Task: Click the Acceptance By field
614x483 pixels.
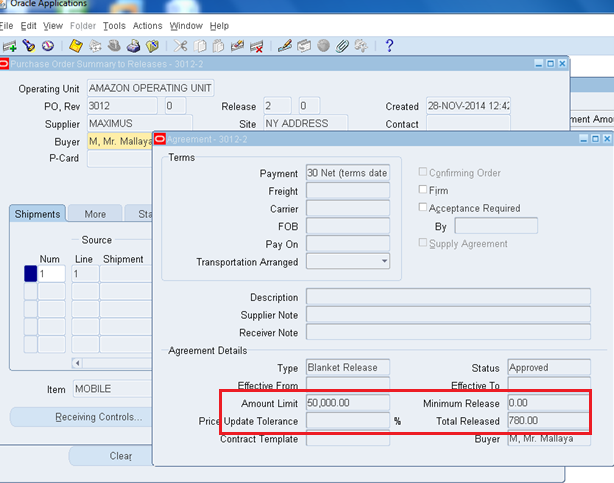Action: pyautogui.click(x=496, y=226)
